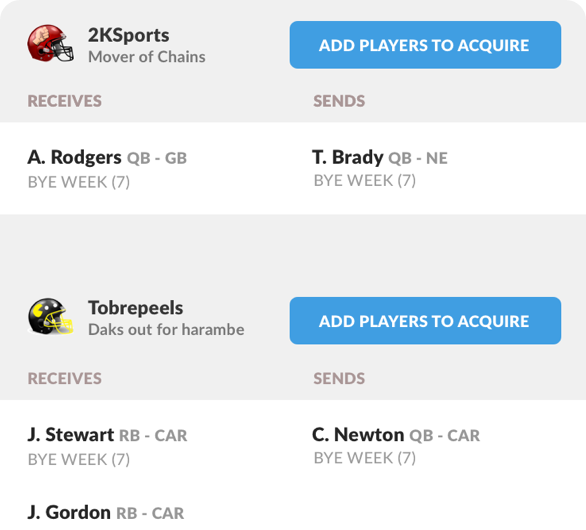Click the Tobrepeels black helmet icon

pos(50,316)
